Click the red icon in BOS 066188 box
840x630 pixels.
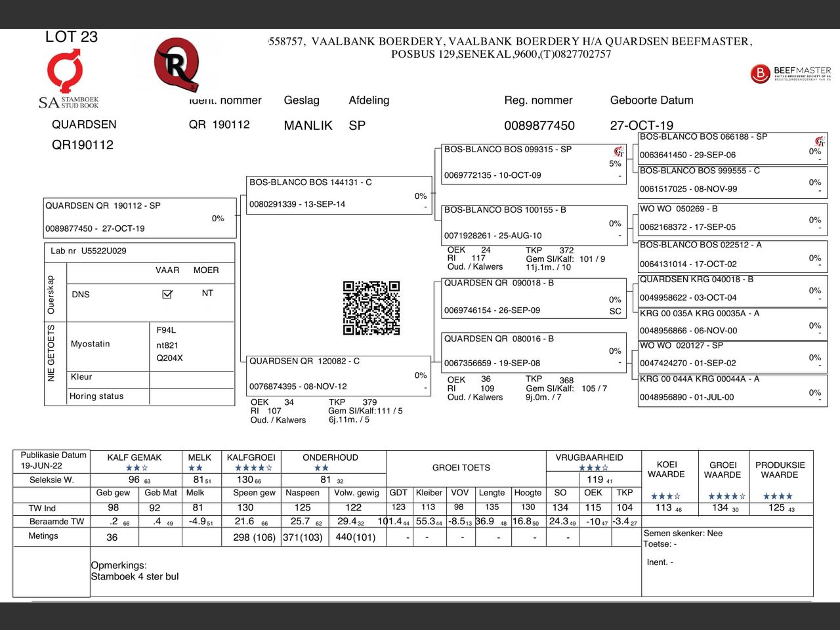[820, 141]
